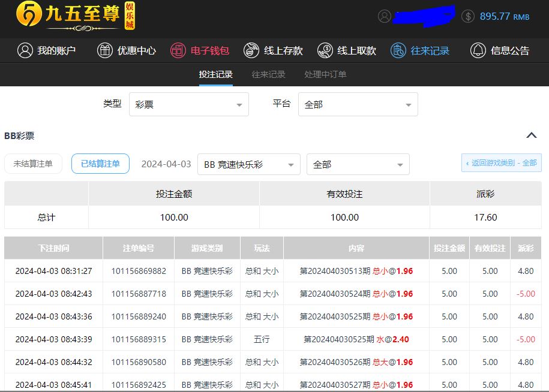Open 线上存款 deposit icon

pyautogui.click(x=251, y=50)
